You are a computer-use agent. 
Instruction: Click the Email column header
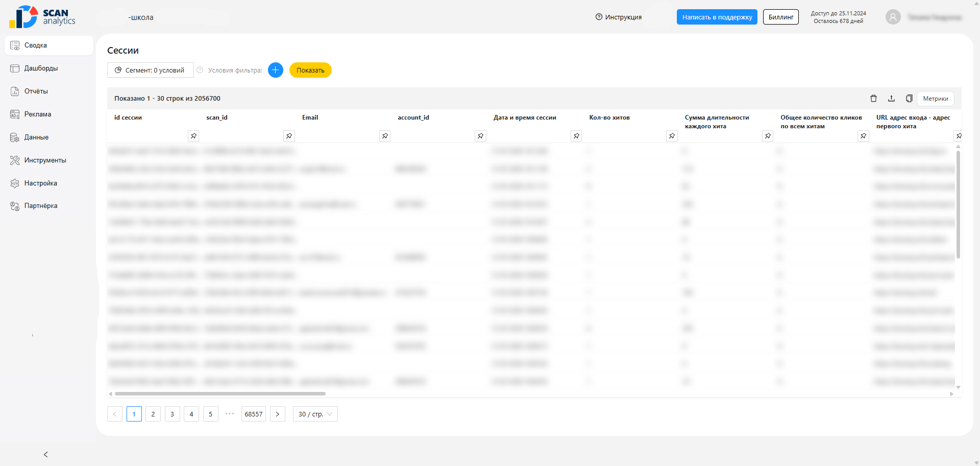click(x=310, y=118)
